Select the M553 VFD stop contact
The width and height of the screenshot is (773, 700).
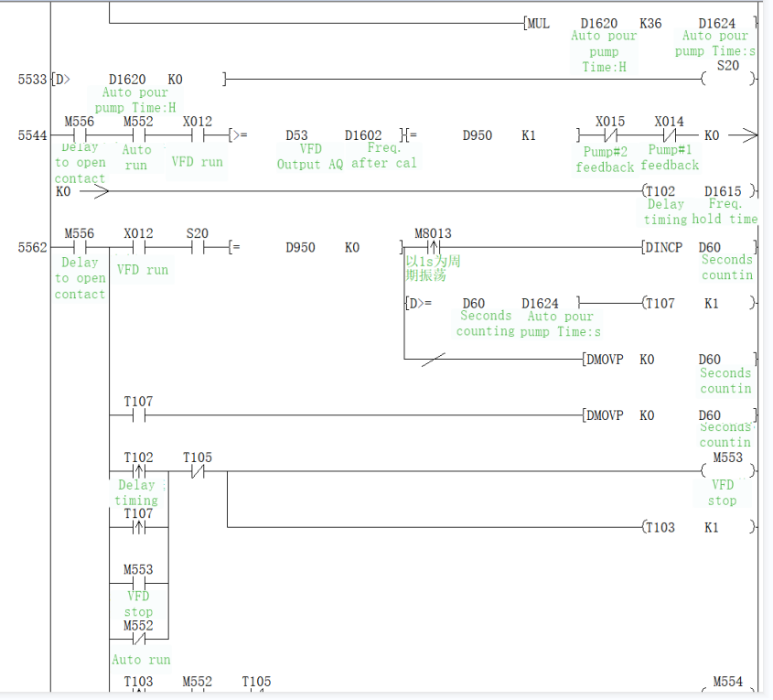pos(138,584)
